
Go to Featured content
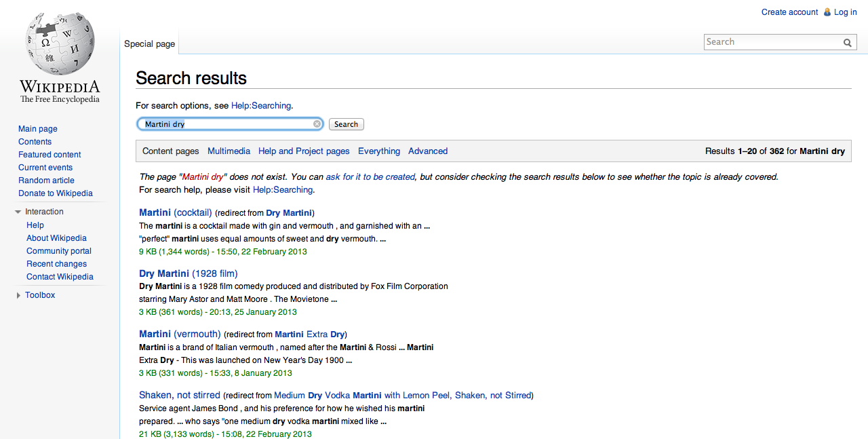pyautogui.click(x=50, y=155)
